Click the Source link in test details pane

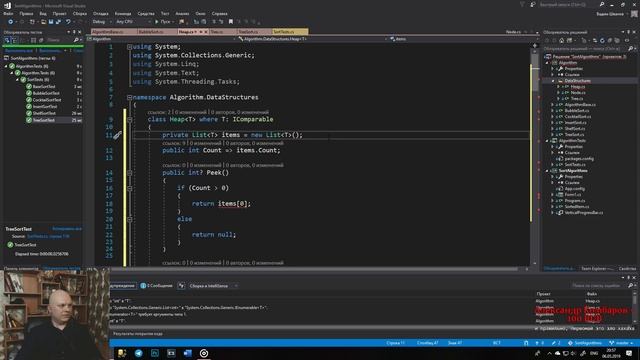tap(48, 236)
